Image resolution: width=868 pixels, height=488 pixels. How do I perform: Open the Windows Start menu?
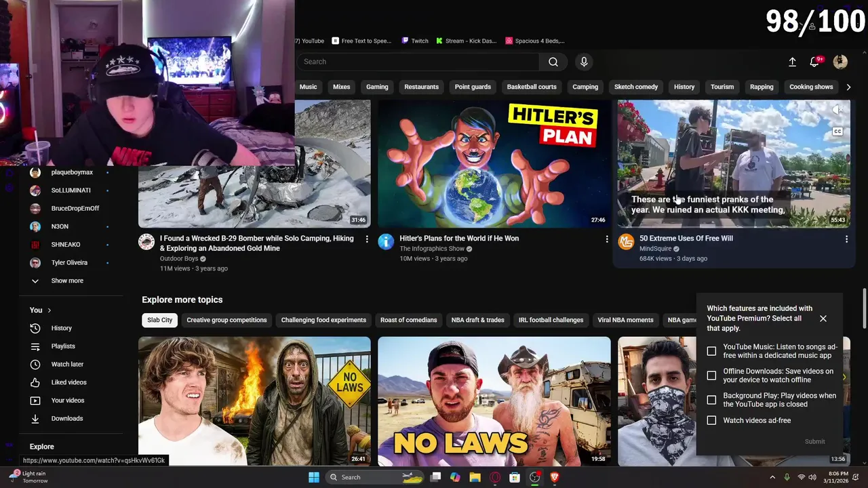tap(314, 477)
